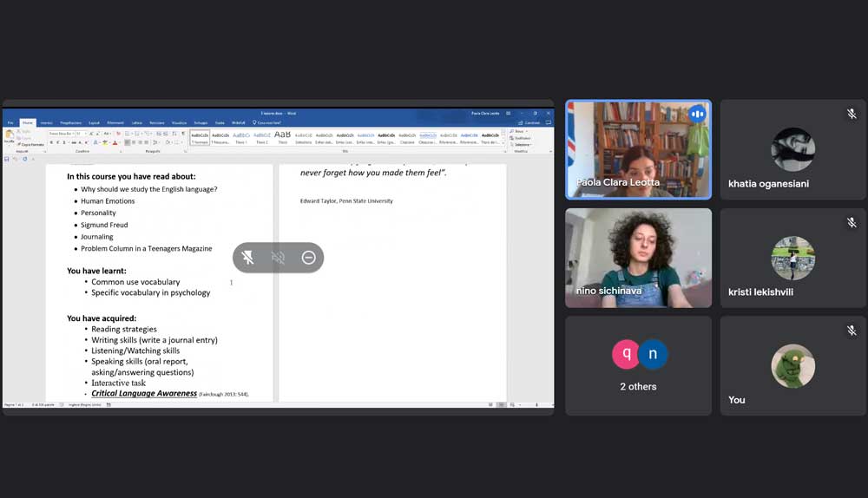Screen dimensions: 868x498
Task: Toggle Bold formatting in the Word ribbon
Action: 51,142
